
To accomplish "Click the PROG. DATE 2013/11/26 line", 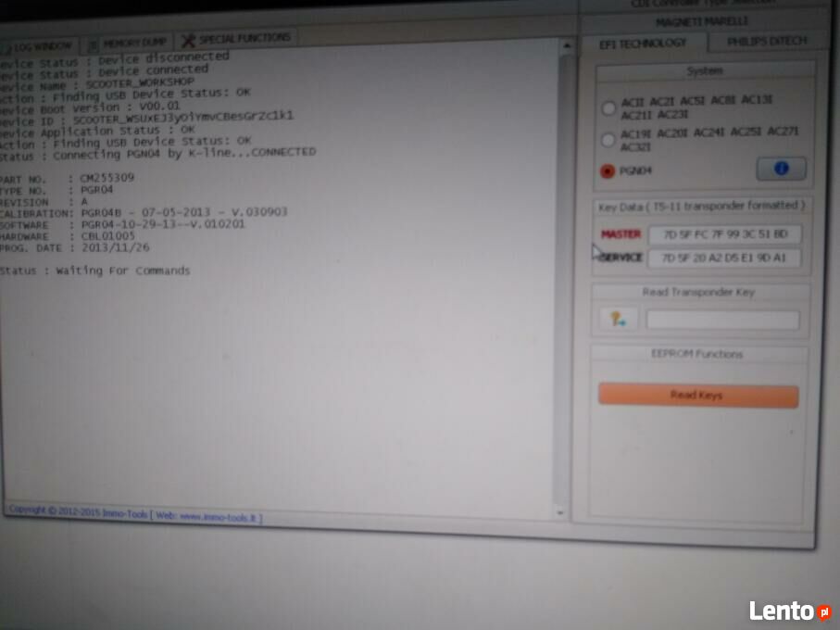I will [x=74, y=247].
